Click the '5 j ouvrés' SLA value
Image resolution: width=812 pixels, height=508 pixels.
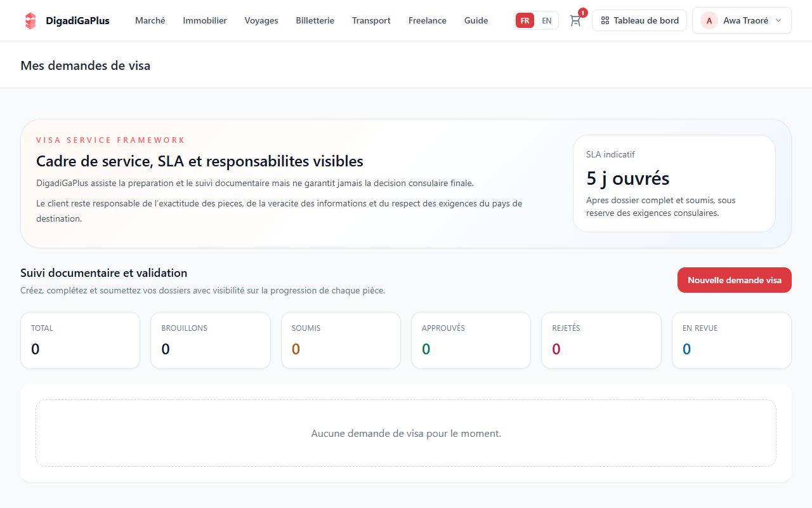pyautogui.click(x=628, y=178)
